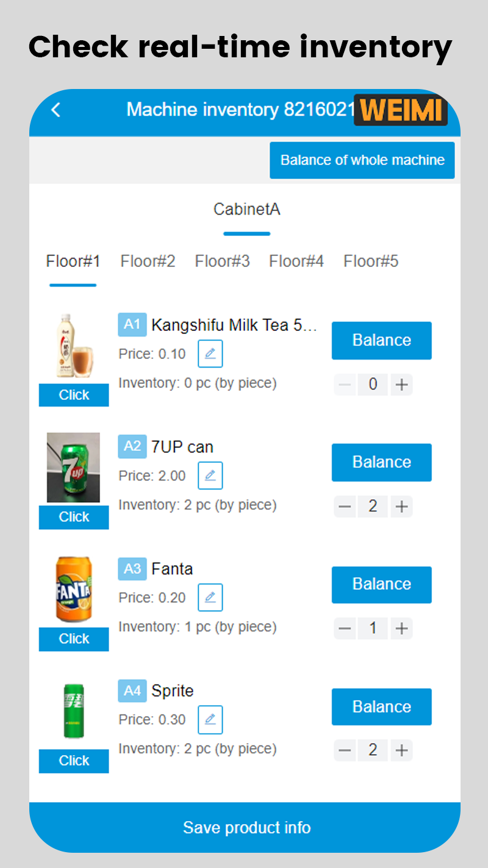Select Floor#5 tab
Image resolution: width=488 pixels, height=868 pixels.
point(371,261)
